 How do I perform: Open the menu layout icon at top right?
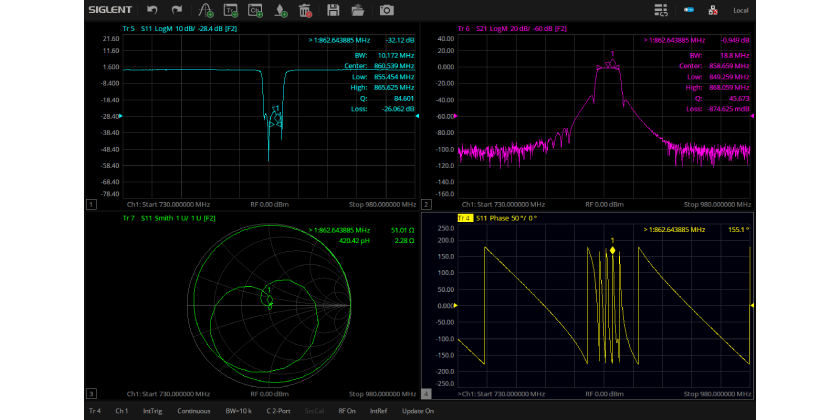pyautogui.click(x=661, y=10)
